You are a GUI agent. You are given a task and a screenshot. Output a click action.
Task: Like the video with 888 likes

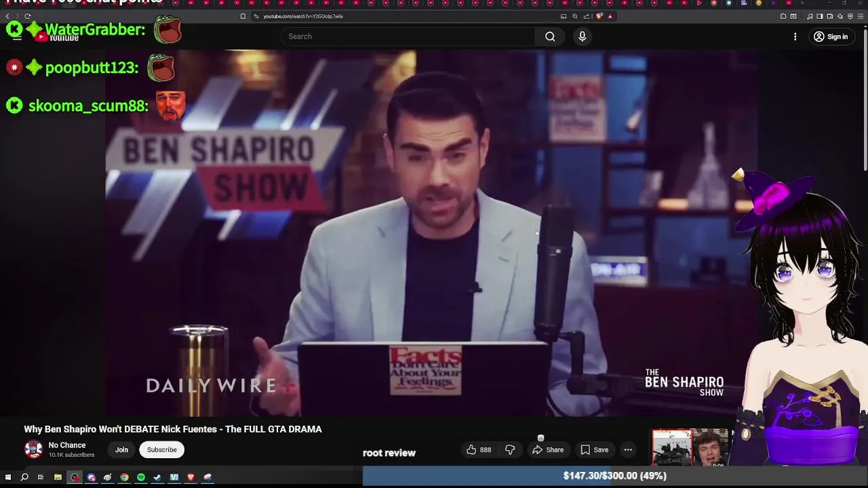479,449
